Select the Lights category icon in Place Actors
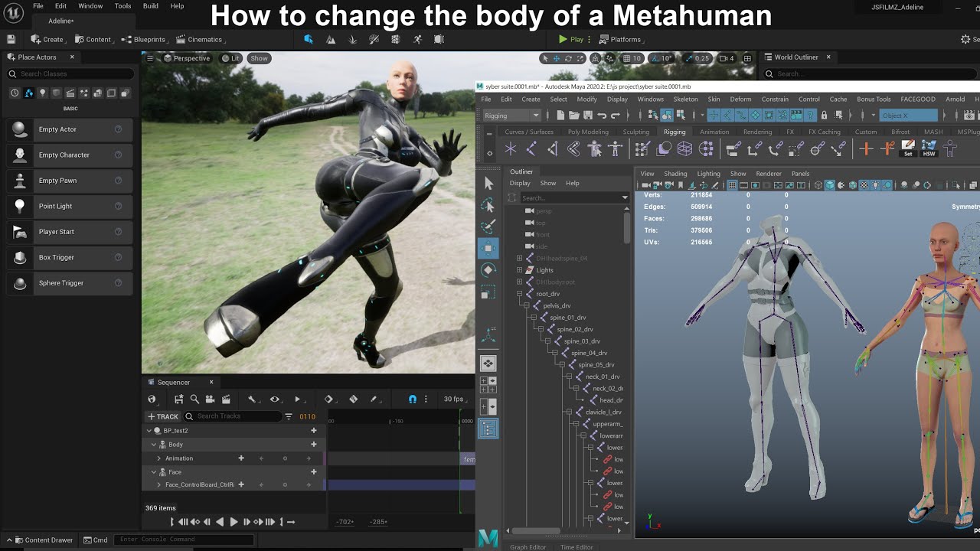 (x=42, y=93)
